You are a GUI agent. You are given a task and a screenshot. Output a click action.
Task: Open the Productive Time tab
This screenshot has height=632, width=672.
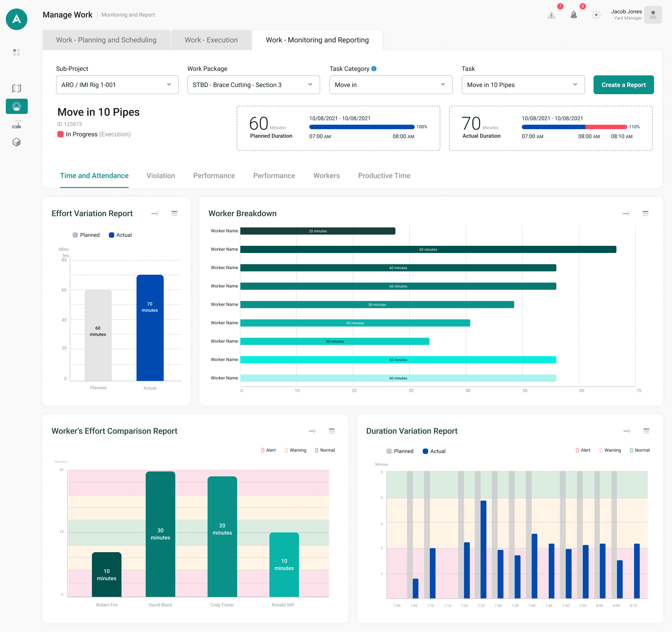pyautogui.click(x=384, y=176)
